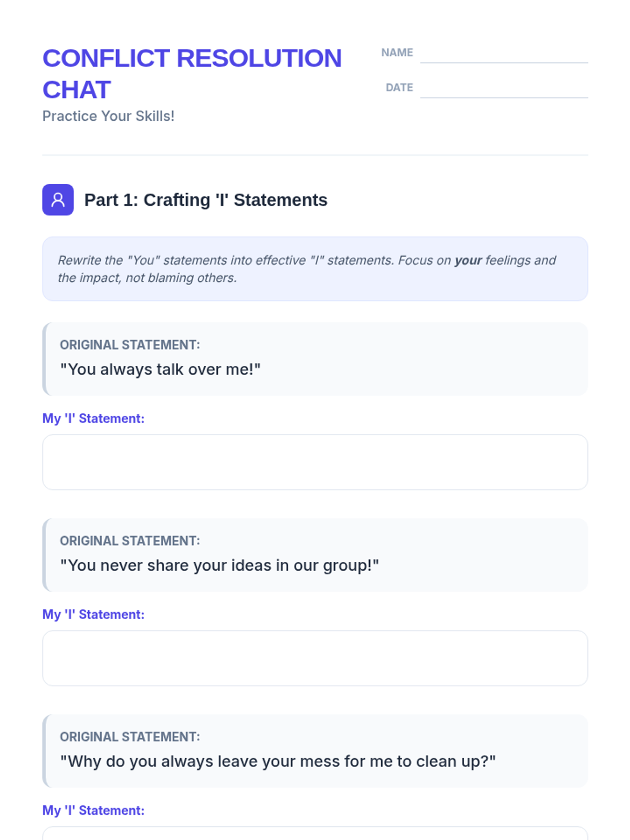The height and width of the screenshot is (840, 630).
Task: Click the Name input line
Action: tap(503, 55)
